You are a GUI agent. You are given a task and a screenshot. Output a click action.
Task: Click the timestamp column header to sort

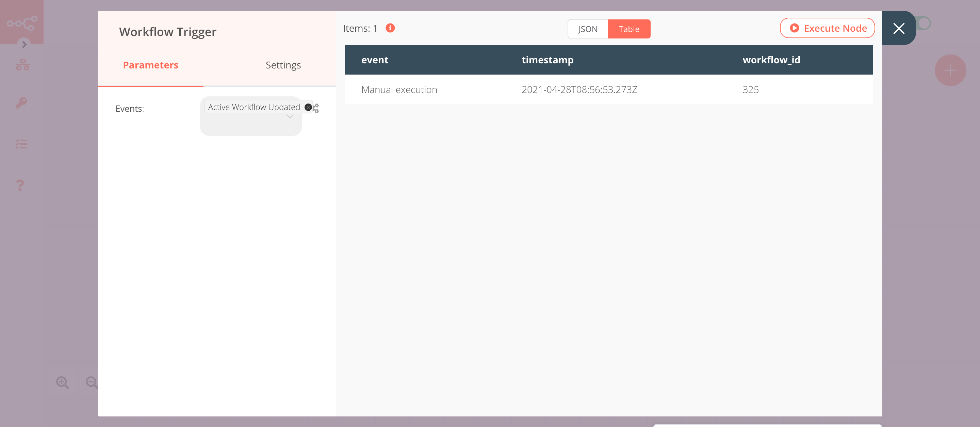coord(548,60)
